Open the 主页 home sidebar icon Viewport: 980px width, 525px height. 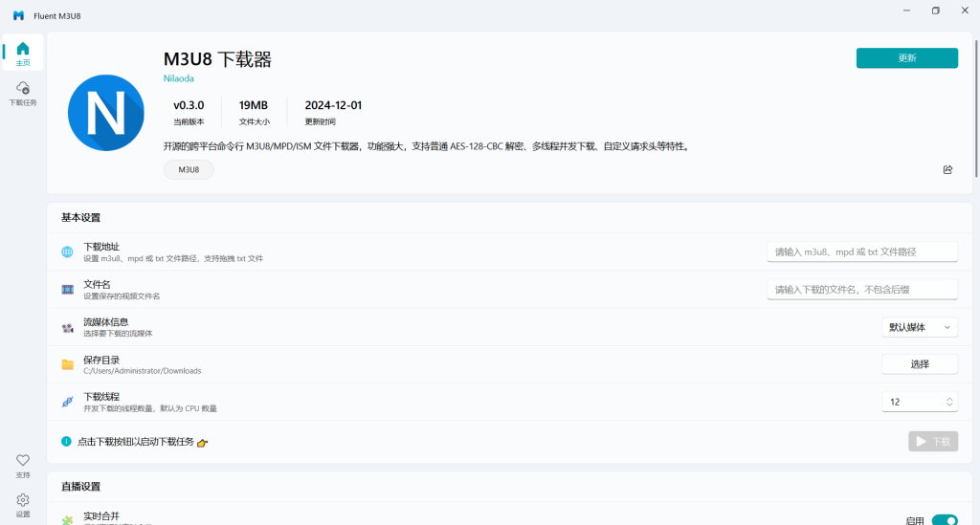coord(23,54)
